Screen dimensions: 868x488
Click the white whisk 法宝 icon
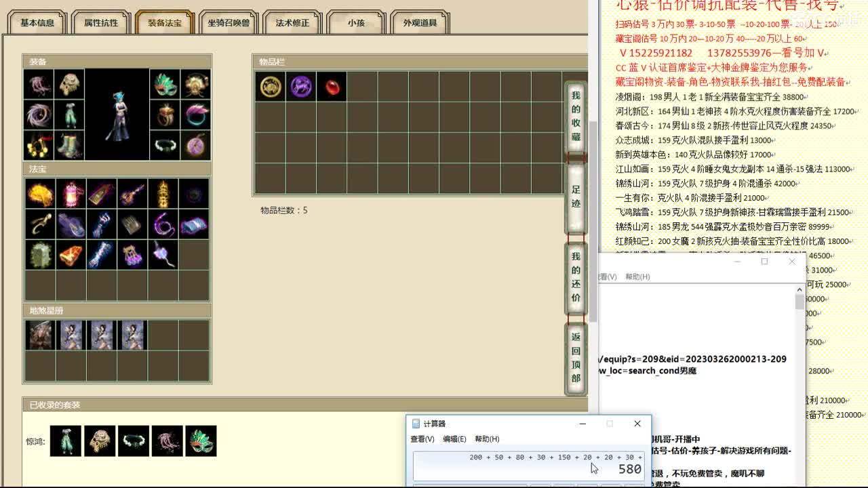(163, 255)
